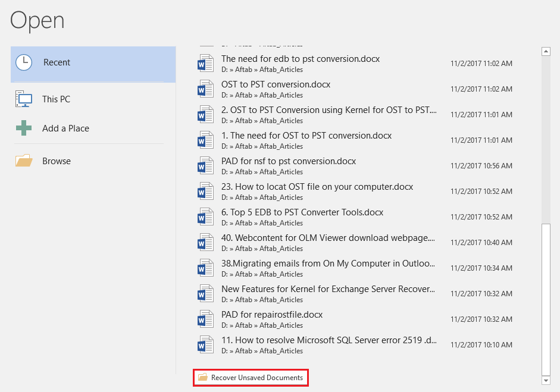
Task: Click the green Add a Place plus icon
Action: [x=24, y=128]
